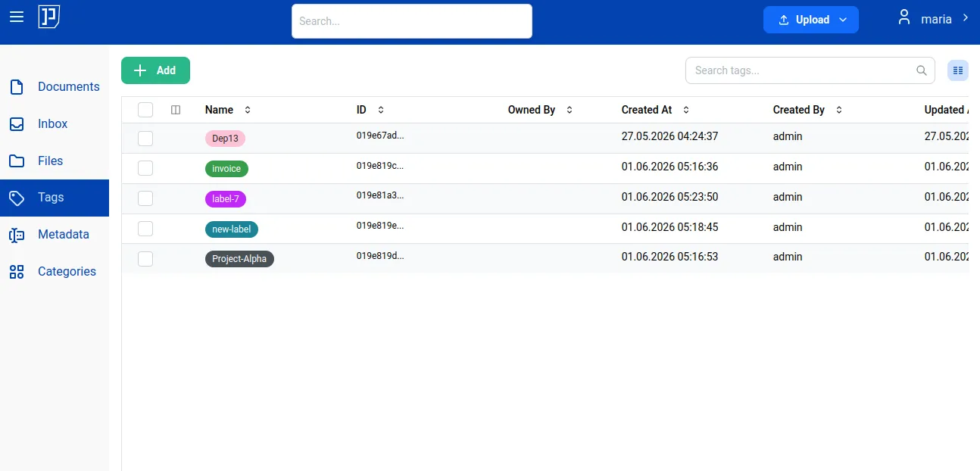
Task: Click the Files folder icon in sidebar
Action: coord(17,161)
